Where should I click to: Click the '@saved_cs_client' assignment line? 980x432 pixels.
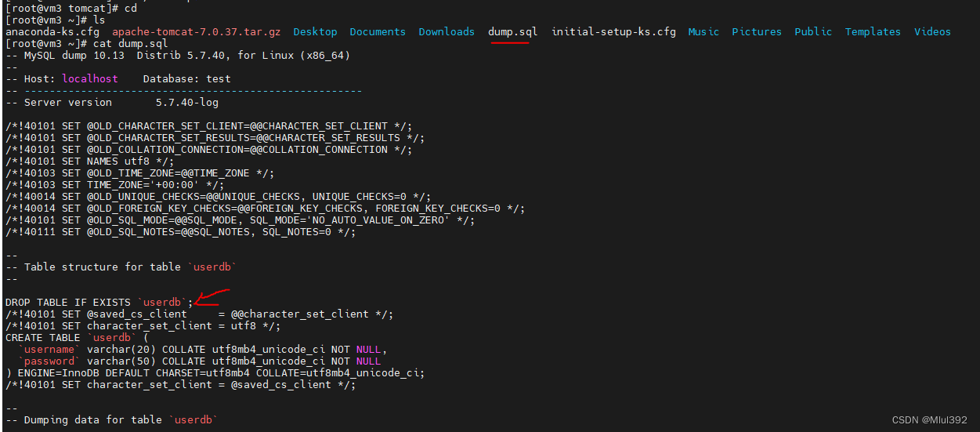pos(200,314)
